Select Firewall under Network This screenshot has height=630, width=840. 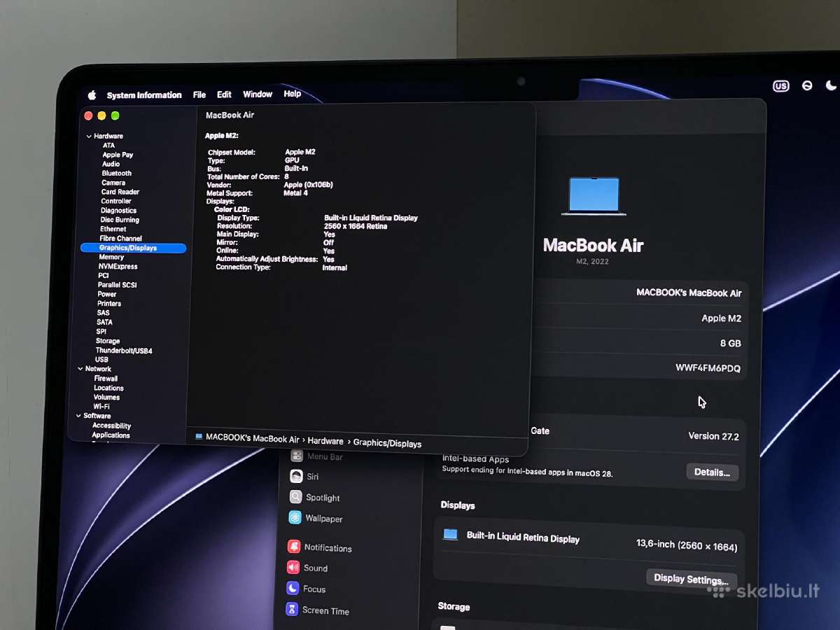pos(106,378)
